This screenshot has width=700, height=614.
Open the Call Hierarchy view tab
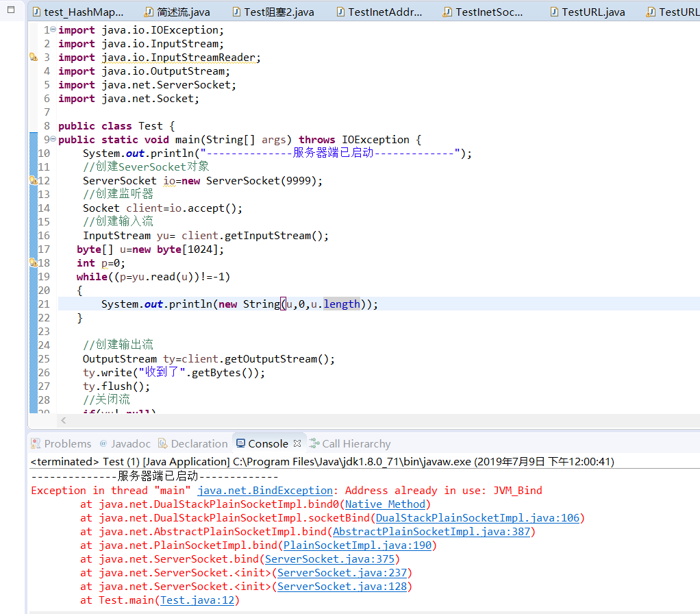pos(350,443)
